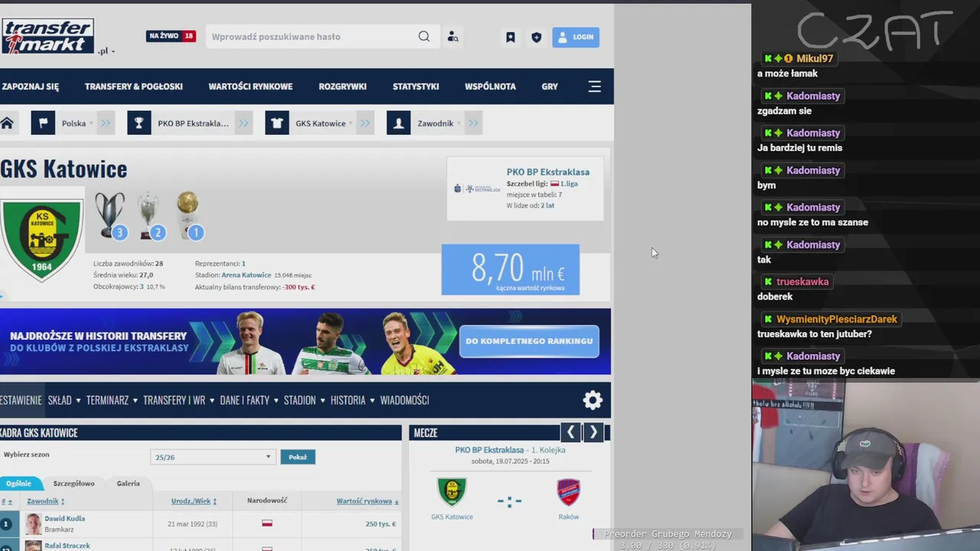Click WysmienityPiesciarzDarek username in chat

837,319
